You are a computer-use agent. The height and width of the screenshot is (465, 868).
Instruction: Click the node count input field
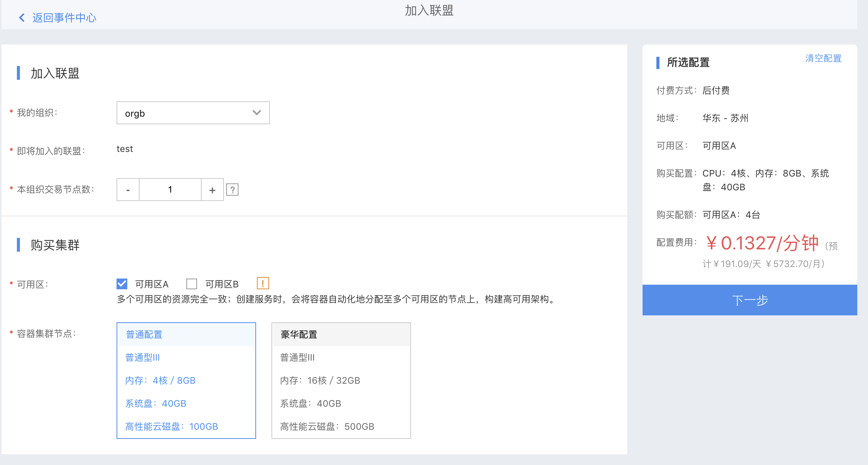tap(170, 190)
